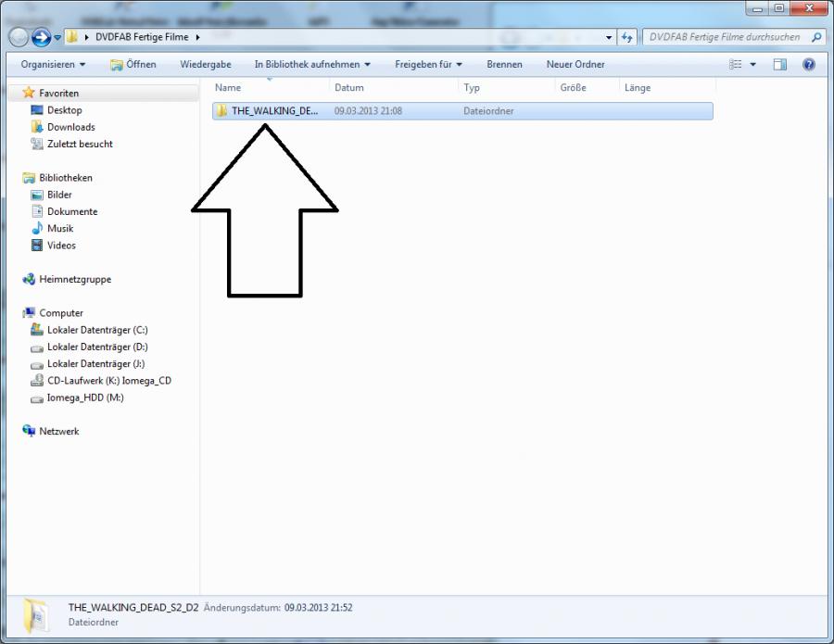Click the Dateiordner type cell in list
Image resolution: width=834 pixels, height=644 pixels.
pyautogui.click(x=488, y=111)
